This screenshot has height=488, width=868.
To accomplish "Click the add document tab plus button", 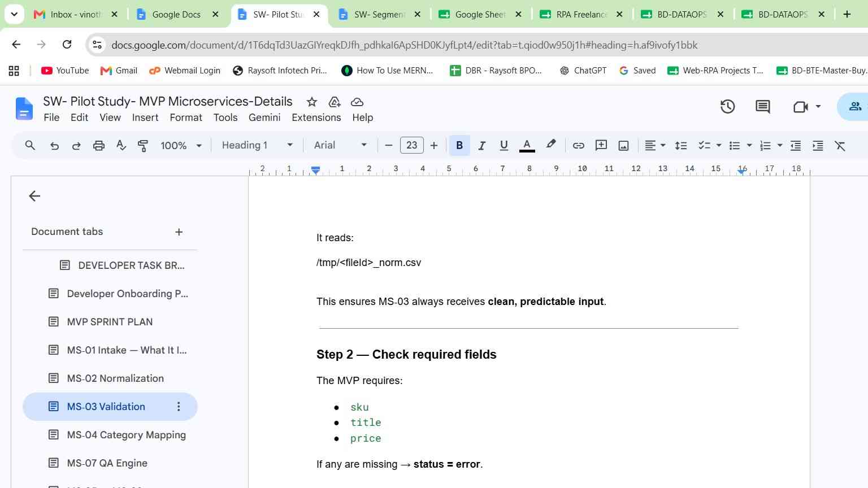I will [x=179, y=232].
